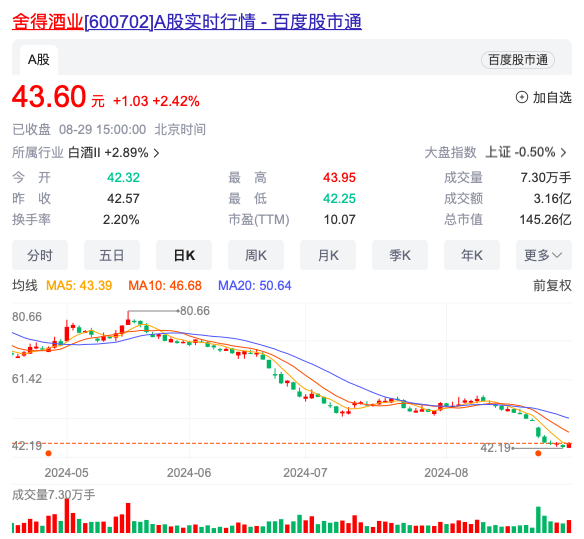Switch to the 周K chart tab

[x=256, y=255]
